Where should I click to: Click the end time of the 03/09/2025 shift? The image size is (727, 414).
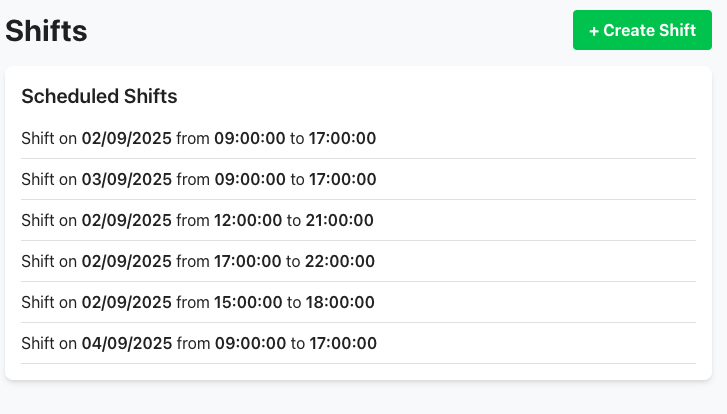click(342, 180)
